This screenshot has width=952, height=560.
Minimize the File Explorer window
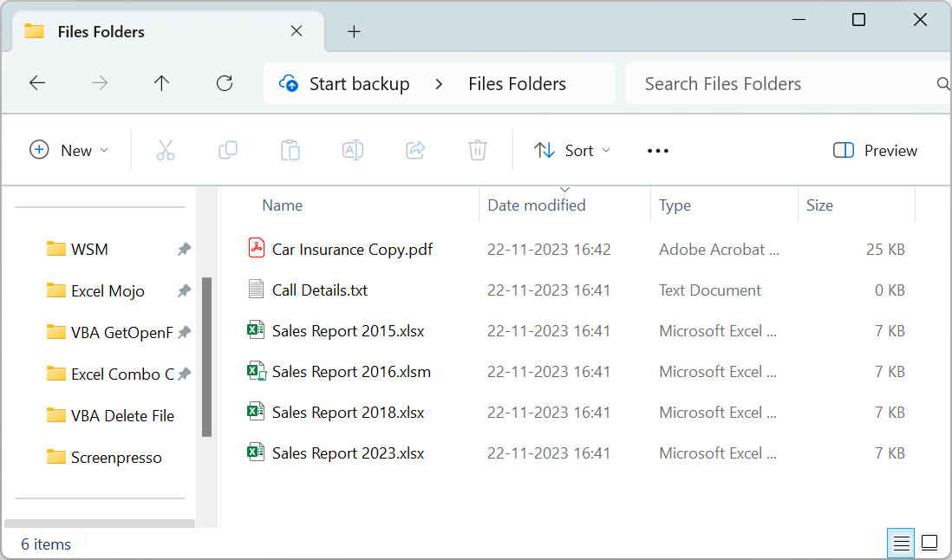coord(799,19)
